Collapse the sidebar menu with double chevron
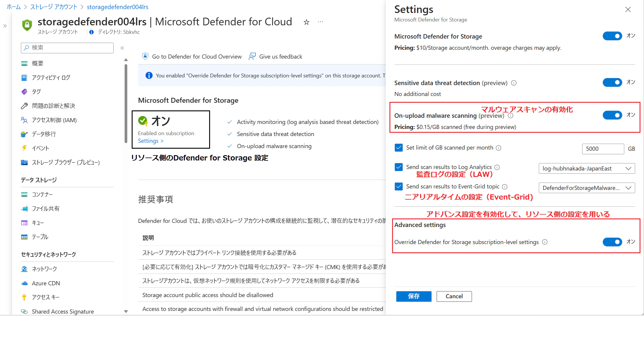Screen dimensions: 644x338 [x=122, y=48]
